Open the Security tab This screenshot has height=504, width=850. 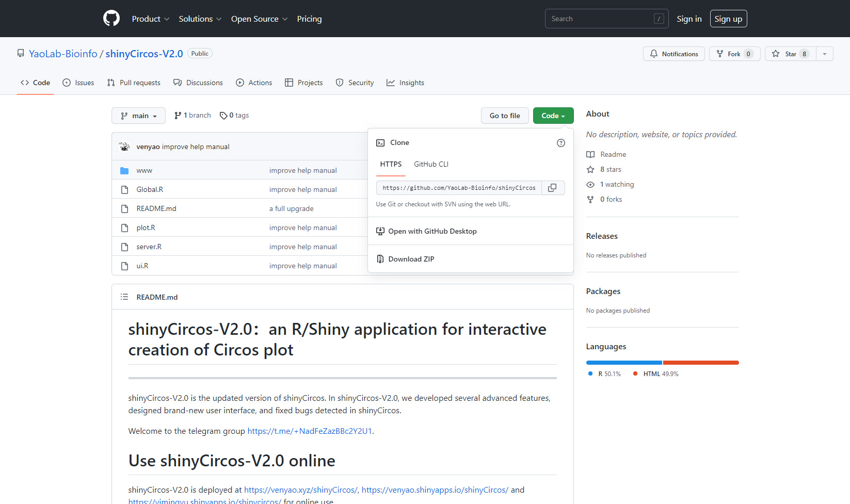pos(355,83)
